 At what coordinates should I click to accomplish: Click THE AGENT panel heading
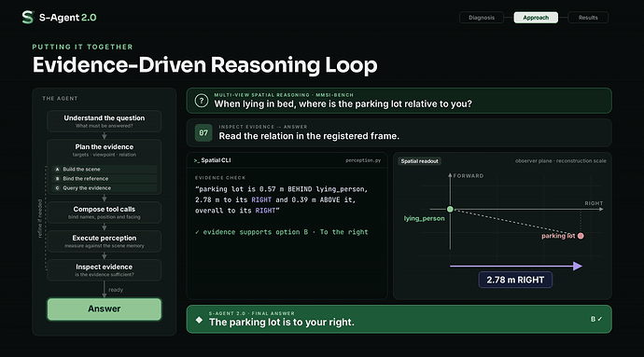click(60, 99)
